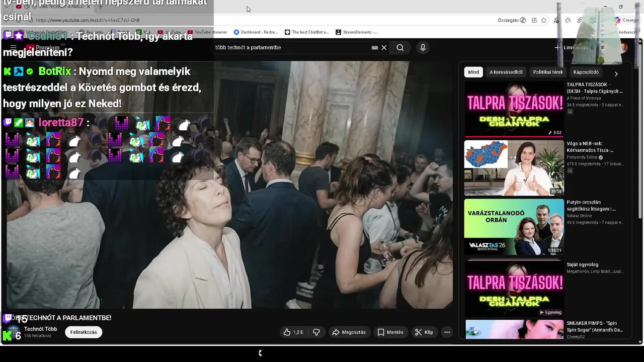Dislike the video with the thumbs-down icon
Screen dimensions: 644x362
(316, 332)
